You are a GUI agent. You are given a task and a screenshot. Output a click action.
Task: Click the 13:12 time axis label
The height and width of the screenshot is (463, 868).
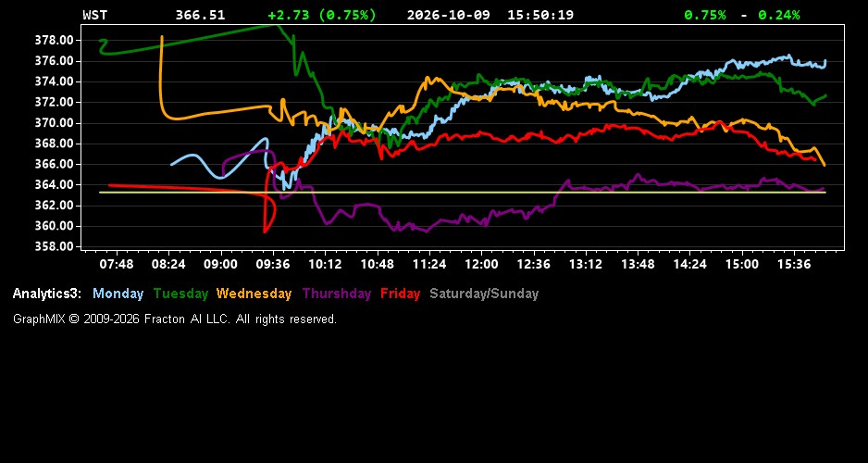coord(585,264)
